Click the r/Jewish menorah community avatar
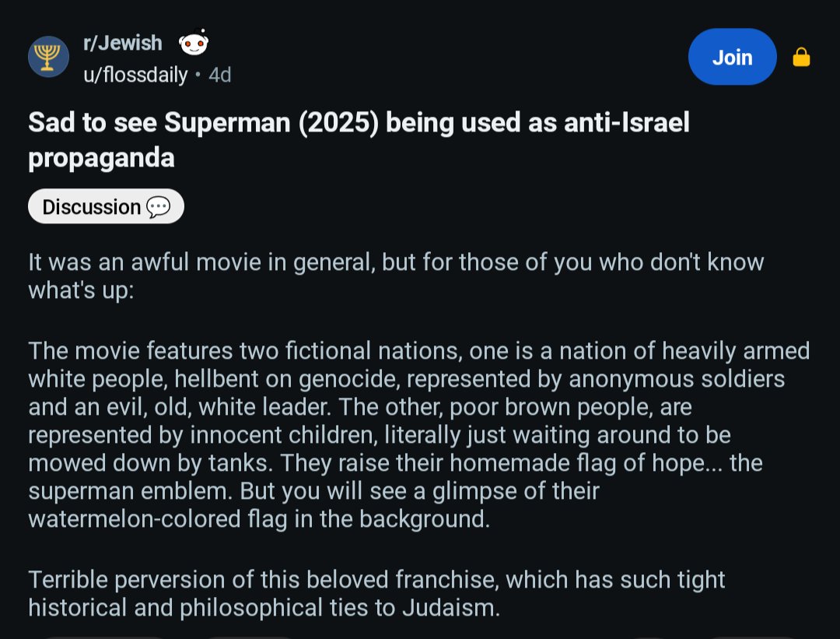This screenshot has width=840, height=639. click(x=48, y=57)
